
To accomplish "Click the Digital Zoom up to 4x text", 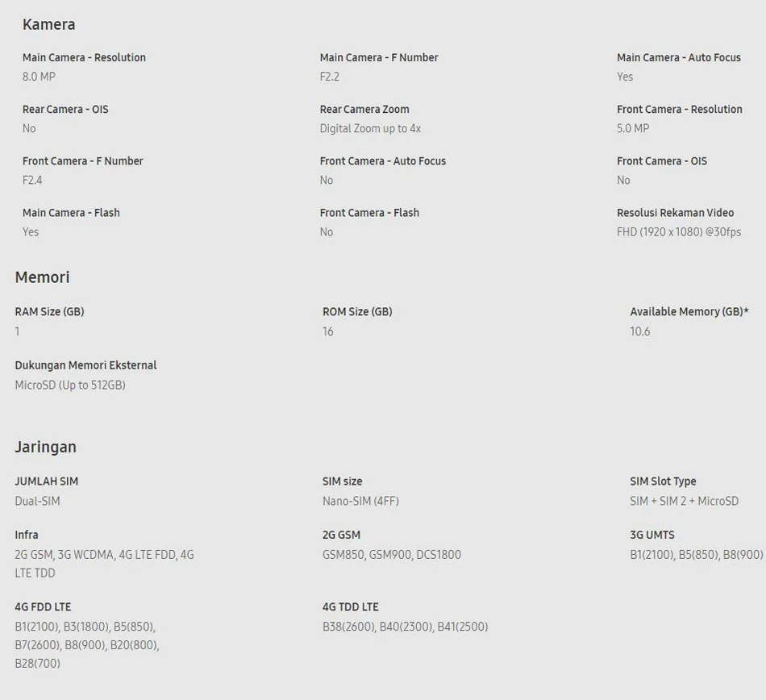I will tap(370, 128).
